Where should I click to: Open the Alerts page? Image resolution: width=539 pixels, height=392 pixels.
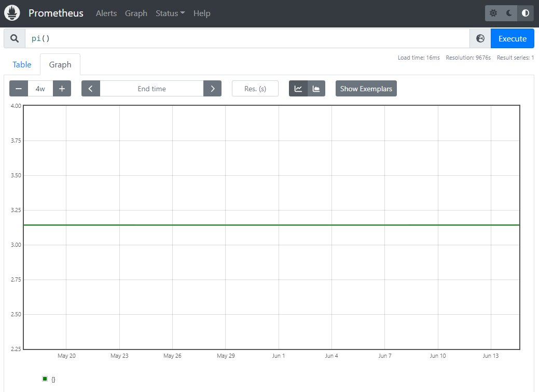click(106, 13)
